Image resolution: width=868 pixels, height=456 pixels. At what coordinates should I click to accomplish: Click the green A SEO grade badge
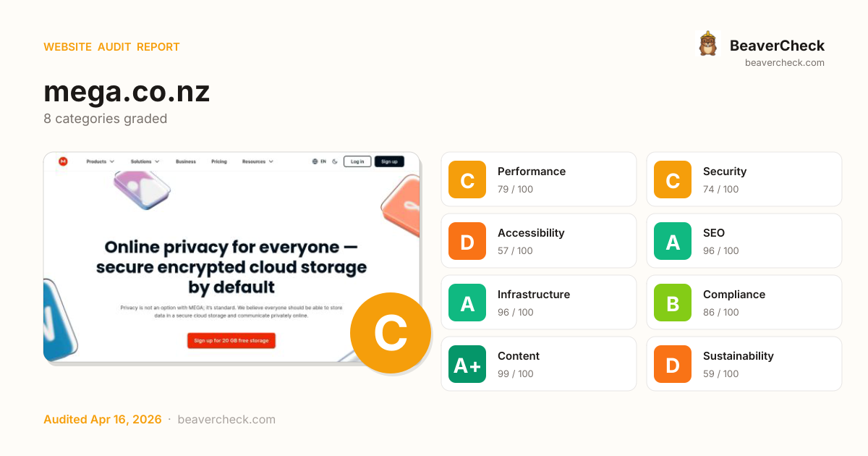[x=673, y=241]
